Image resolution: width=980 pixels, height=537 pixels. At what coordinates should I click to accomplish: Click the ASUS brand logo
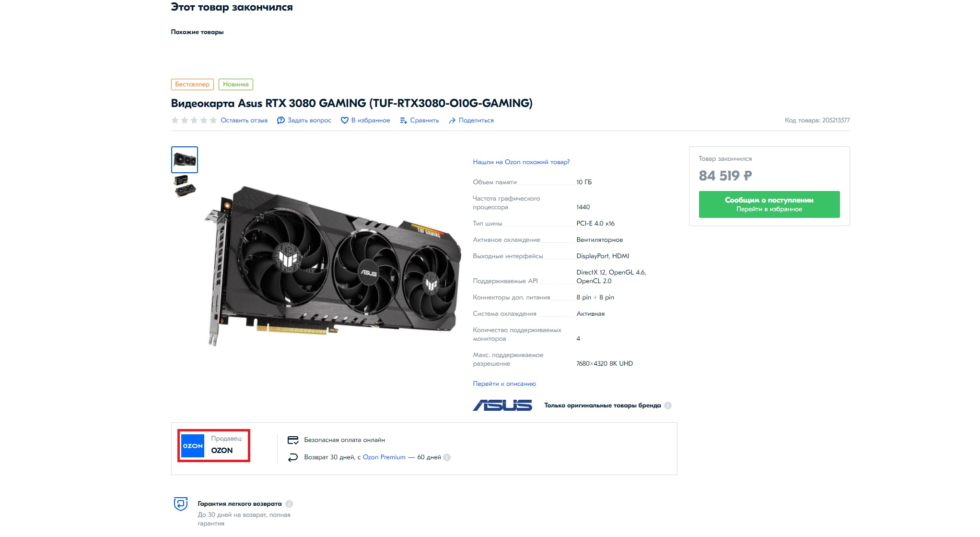pyautogui.click(x=502, y=406)
